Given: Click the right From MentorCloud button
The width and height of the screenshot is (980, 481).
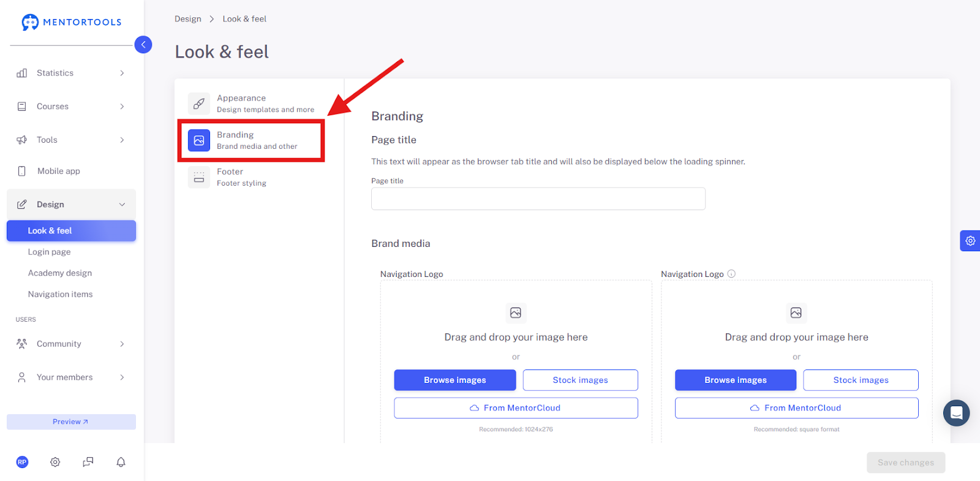Looking at the screenshot, I should [796, 408].
